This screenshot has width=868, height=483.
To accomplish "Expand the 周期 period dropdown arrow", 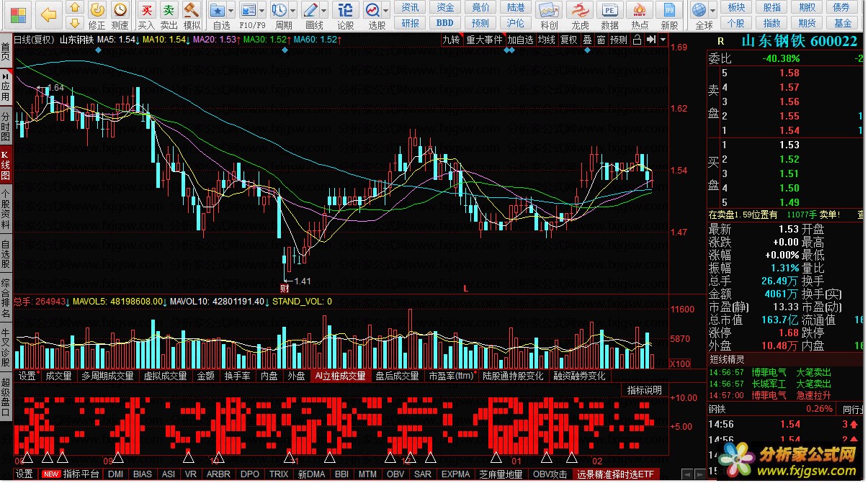I will coord(292,11).
